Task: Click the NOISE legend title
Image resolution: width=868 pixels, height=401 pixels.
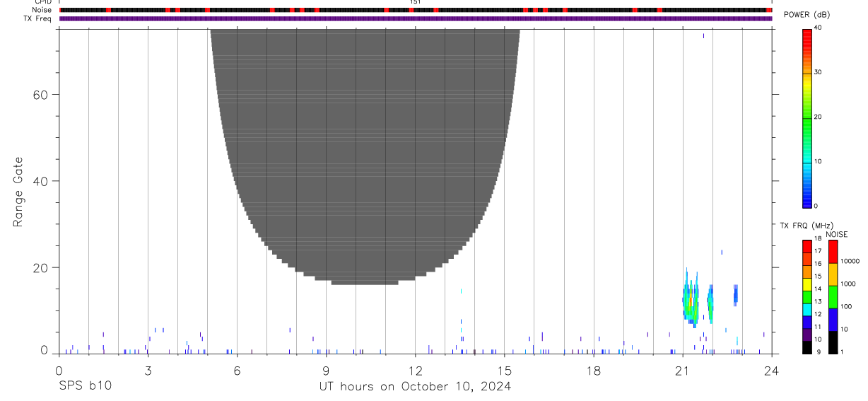Action: coord(837,234)
